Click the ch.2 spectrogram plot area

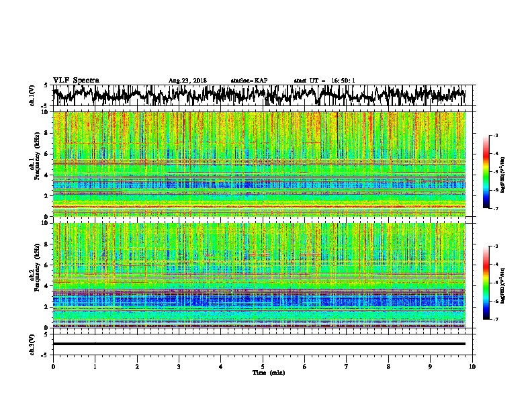click(259, 275)
